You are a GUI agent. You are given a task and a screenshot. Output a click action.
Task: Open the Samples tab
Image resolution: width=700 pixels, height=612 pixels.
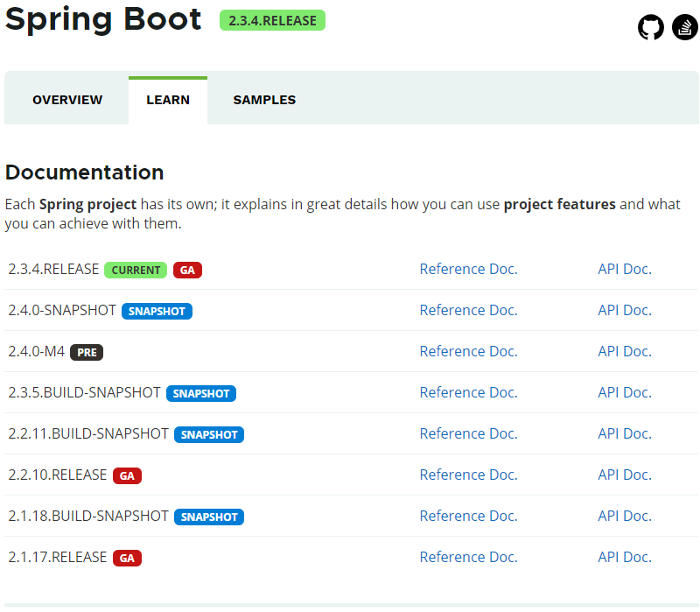264,100
